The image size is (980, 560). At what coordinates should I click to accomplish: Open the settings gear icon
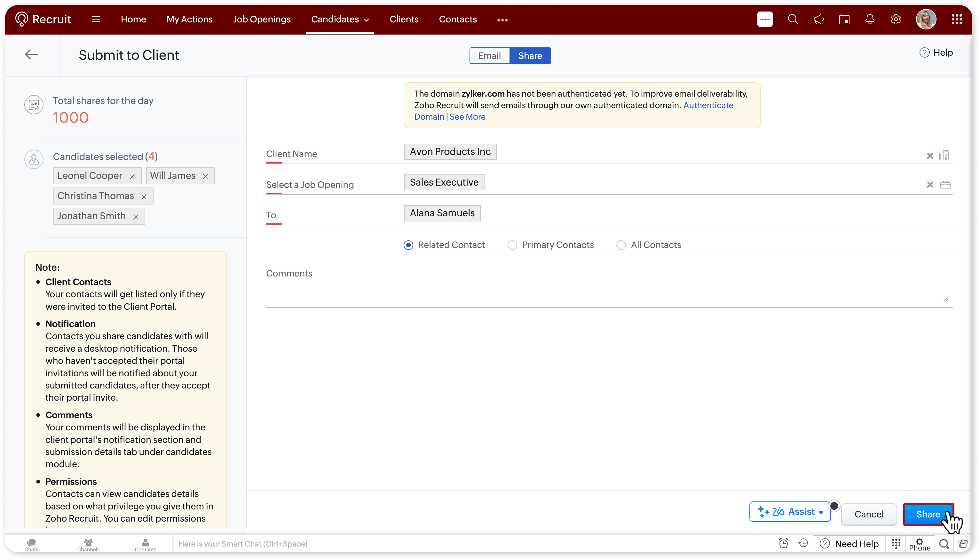click(896, 19)
